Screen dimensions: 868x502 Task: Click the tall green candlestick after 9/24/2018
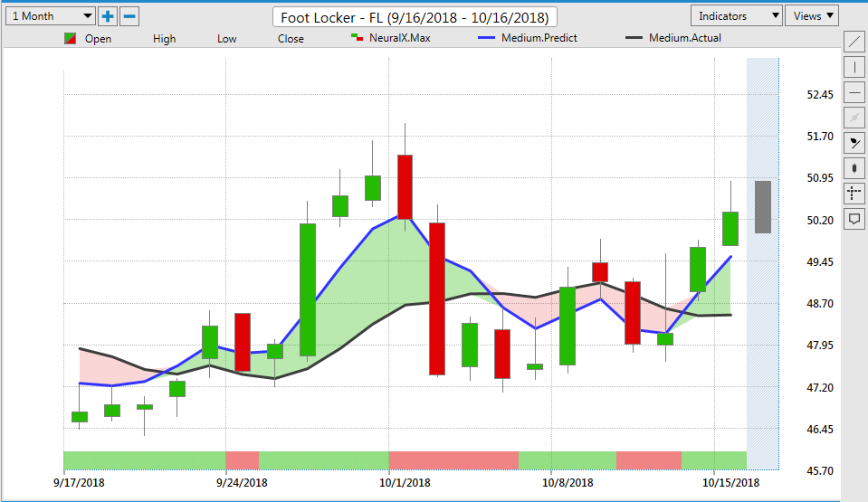(x=308, y=290)
